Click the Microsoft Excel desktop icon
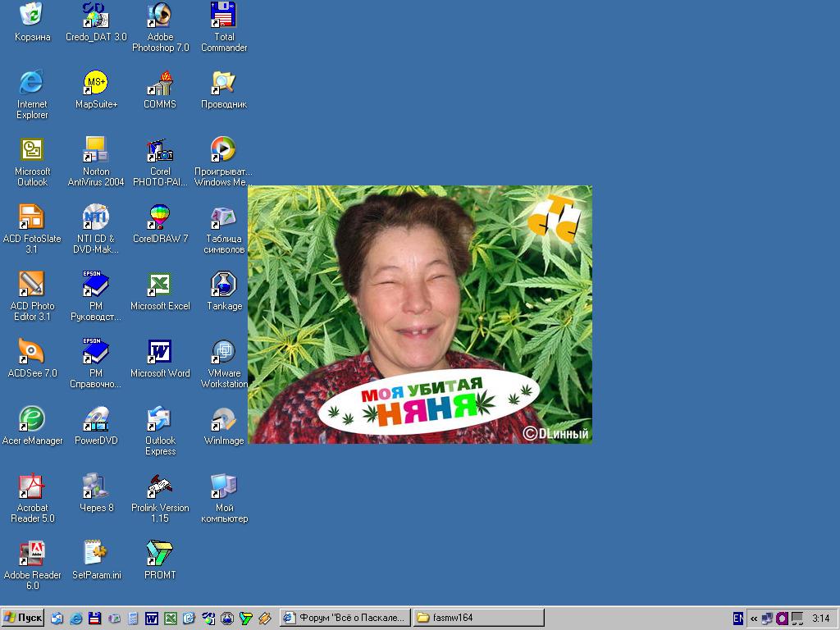Screen dimensions: 840x630 coord(160,284)
